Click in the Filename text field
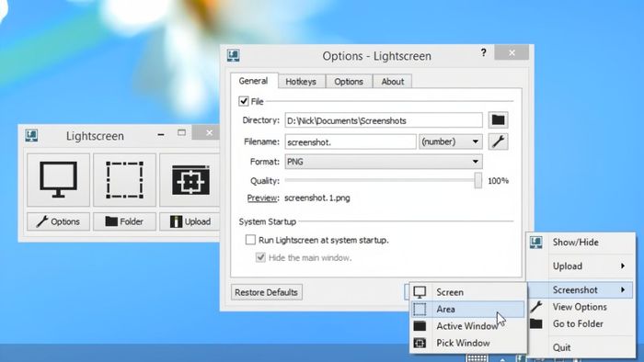644x362 pixels. tap(351, 141)
